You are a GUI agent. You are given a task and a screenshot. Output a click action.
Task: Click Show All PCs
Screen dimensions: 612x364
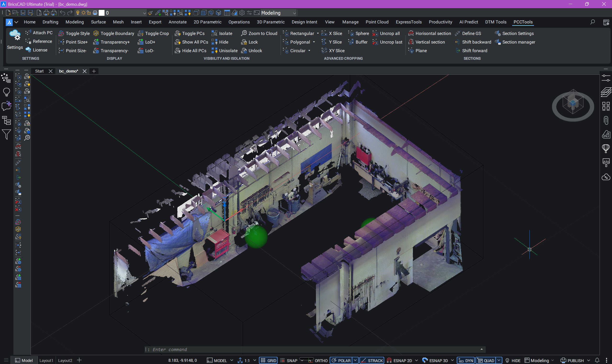[x=191, y=42]
